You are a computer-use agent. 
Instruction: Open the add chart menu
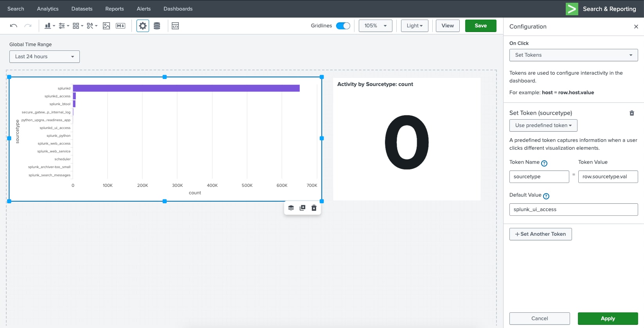[50, 26]
